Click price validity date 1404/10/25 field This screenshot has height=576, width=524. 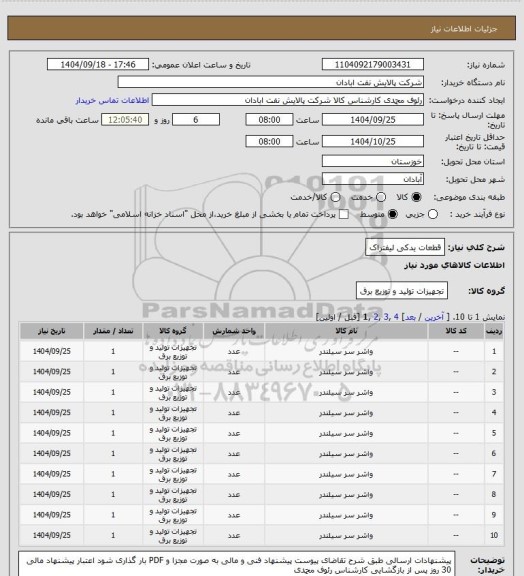pos(373,141)
